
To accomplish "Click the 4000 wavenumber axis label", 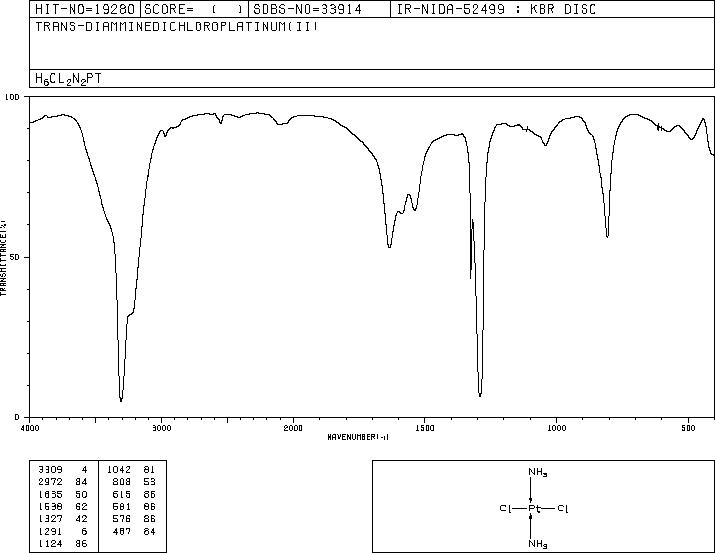I will pos(30,428).
